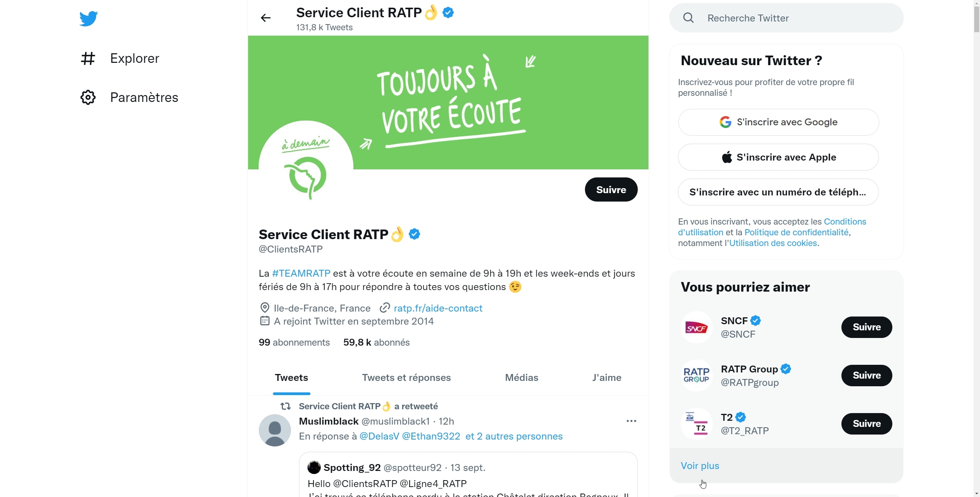The width and height of the screenshot is (980, 497).
Task: Follow the SNCF account
Action: pyautogui.click(x=866, y=327)
